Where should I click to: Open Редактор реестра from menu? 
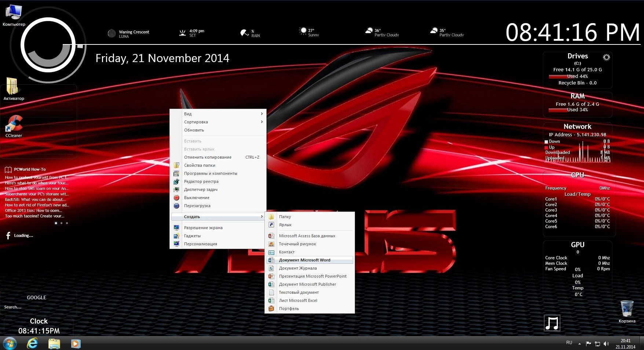(218, 181)
